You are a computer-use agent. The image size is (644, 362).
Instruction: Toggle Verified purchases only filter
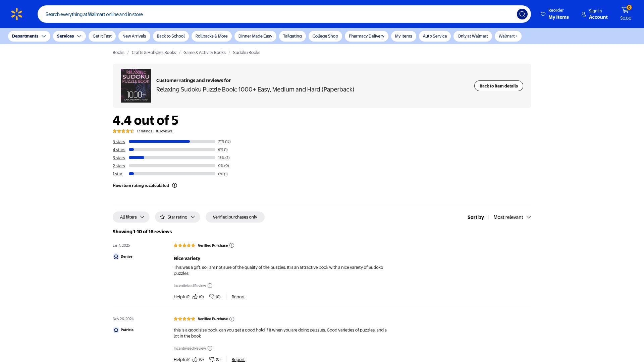point(235,217)
